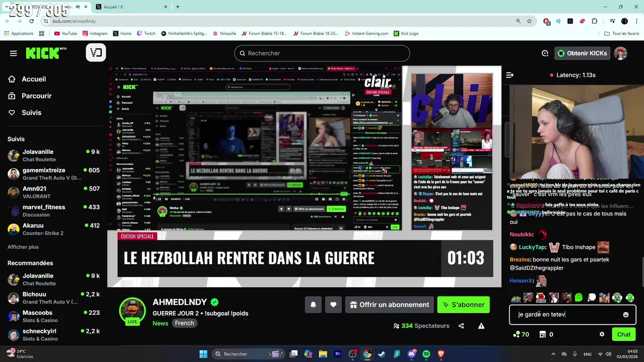
Task: Report the stream with the warning icon
Action: (481, 326)
